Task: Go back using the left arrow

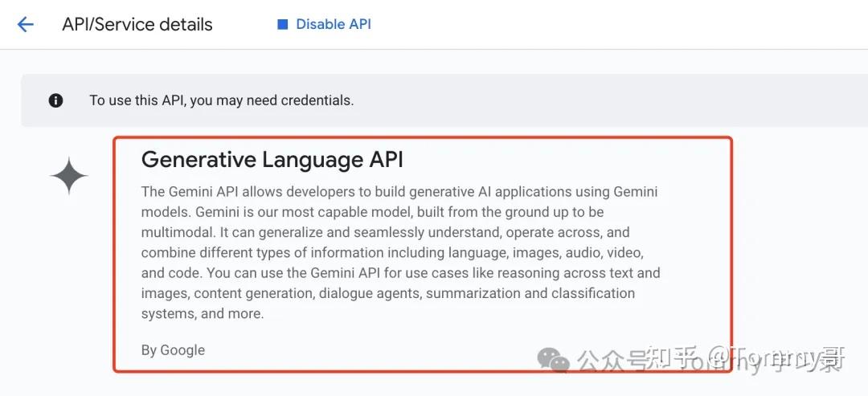Action: click(x=26, y=24)
